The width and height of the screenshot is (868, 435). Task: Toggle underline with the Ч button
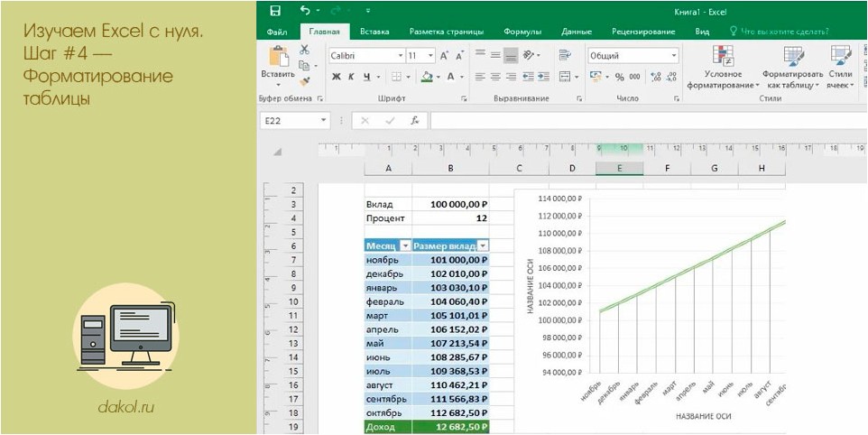click(366, 77)
